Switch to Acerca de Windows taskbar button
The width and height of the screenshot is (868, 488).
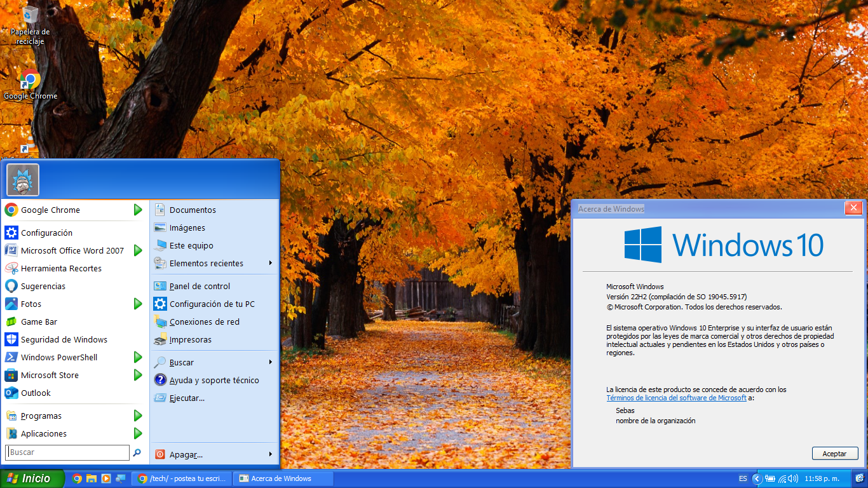(x=283, y=478)
